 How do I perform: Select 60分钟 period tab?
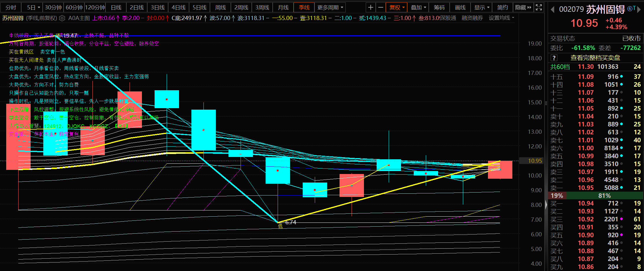click(x=74, y=8)
